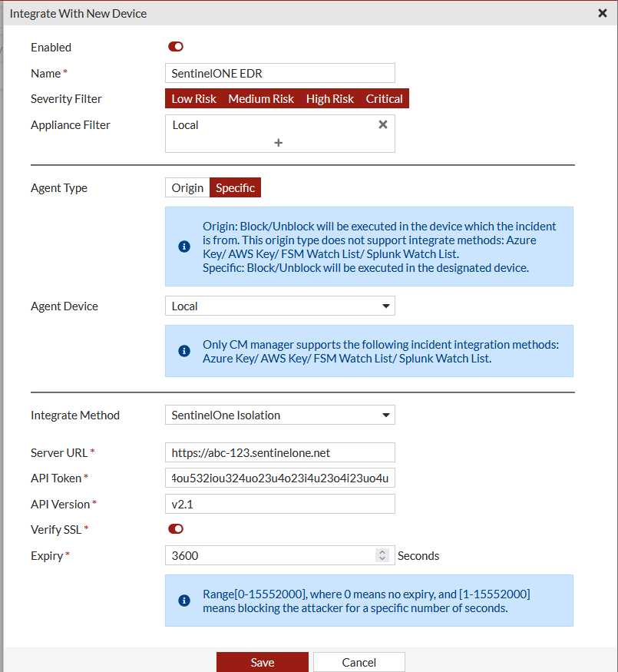
Task: Cancel the device integration dialog
Action: tap(359, 662)
